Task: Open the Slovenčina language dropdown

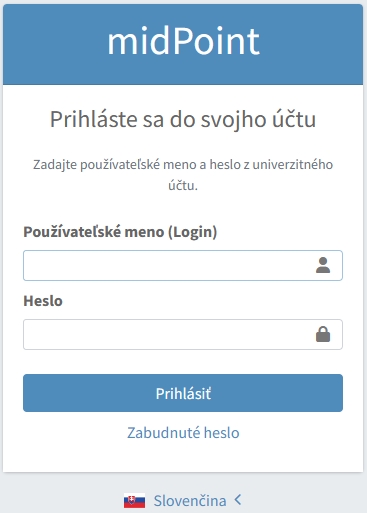Action: (190, 501)
